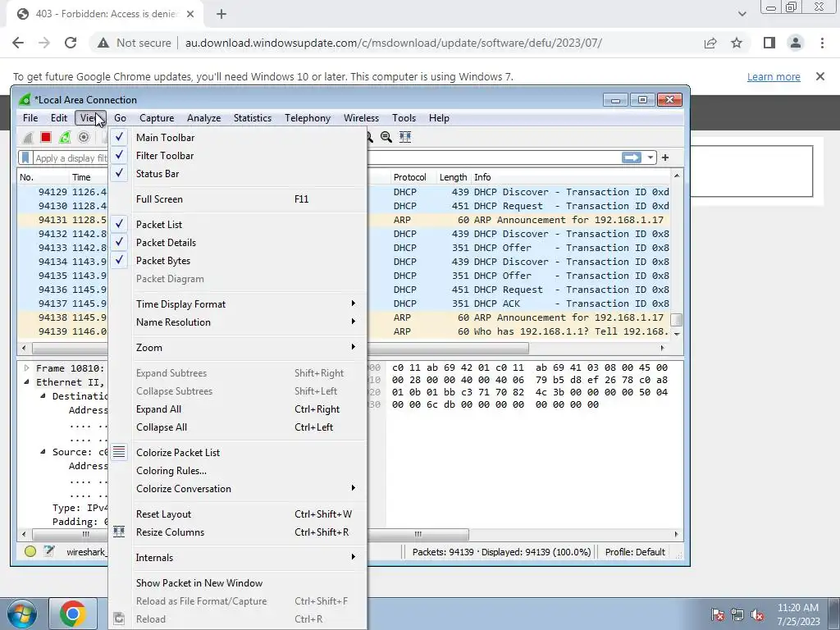Open capture options gear icon
This screenshot has width=840, height=630.
point(84,137)
